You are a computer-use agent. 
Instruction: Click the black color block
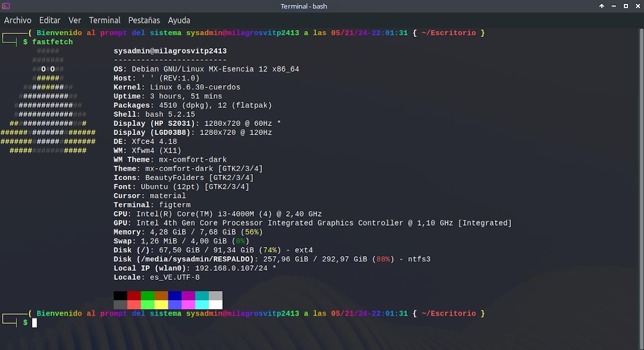[x=120, y=296]
